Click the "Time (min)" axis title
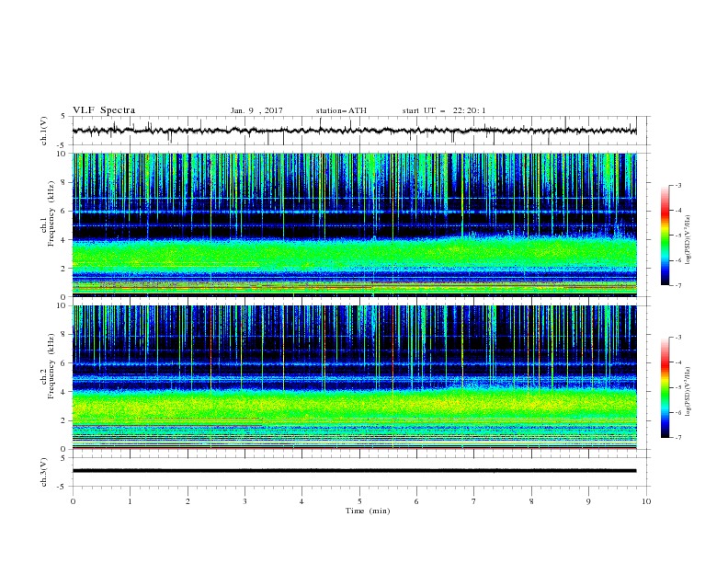The height and width of the screenshot is (563, 728). point(368,511)
